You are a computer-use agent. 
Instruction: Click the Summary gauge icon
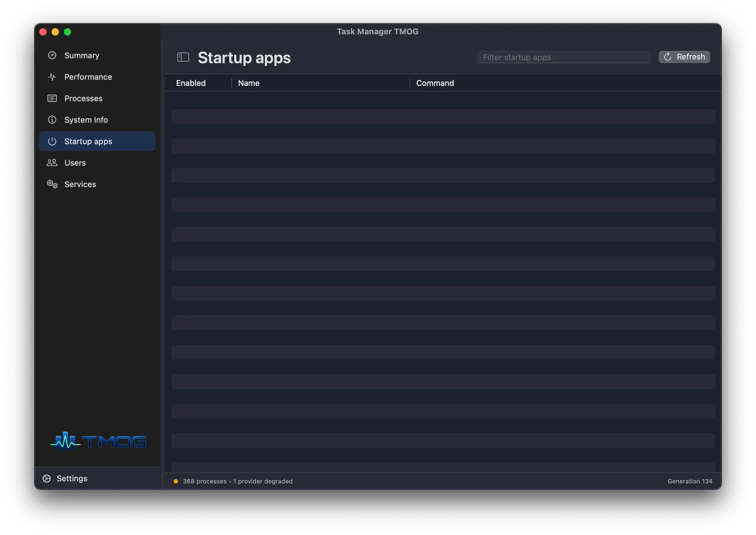[52, 55]
